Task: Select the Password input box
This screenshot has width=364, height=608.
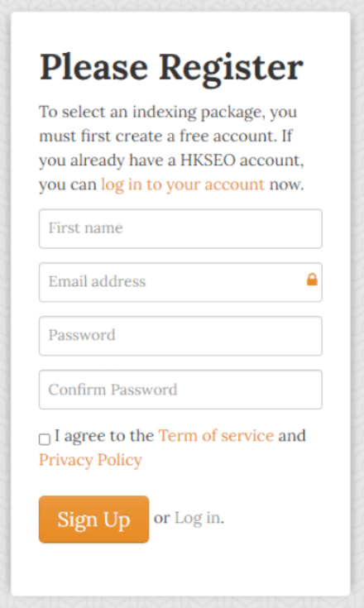Action: (x=180, y=336)
